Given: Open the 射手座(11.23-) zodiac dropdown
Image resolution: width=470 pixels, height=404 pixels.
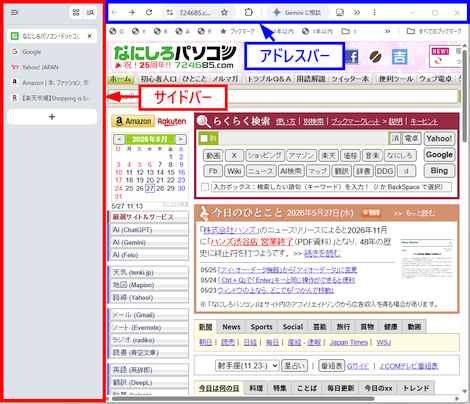Looking at the screenshot, I should pyautogui.click(x=247, y=366).
